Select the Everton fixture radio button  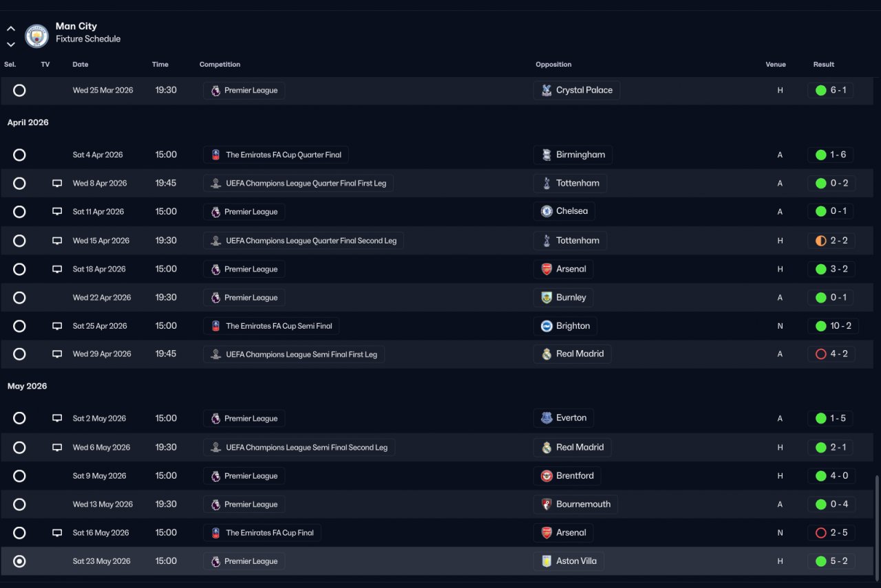[19, 418]
